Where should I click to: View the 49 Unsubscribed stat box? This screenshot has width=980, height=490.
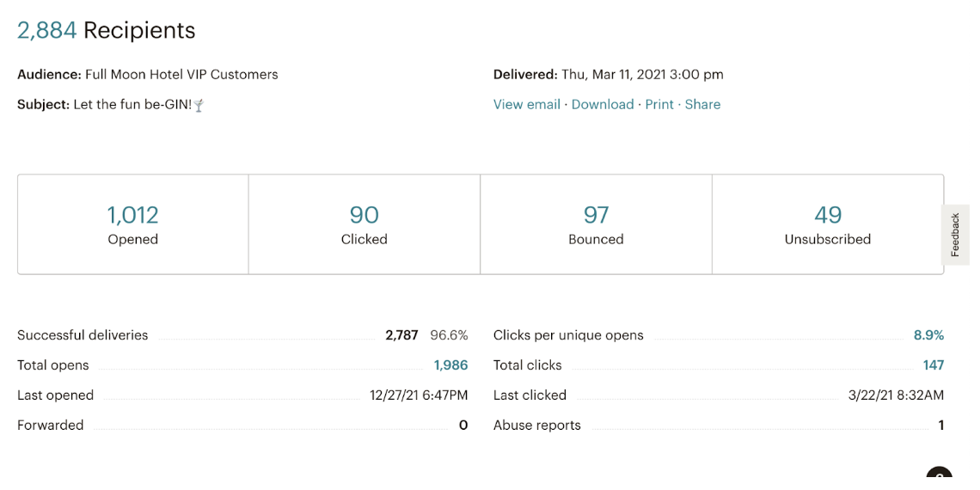(x=828, y=224)
